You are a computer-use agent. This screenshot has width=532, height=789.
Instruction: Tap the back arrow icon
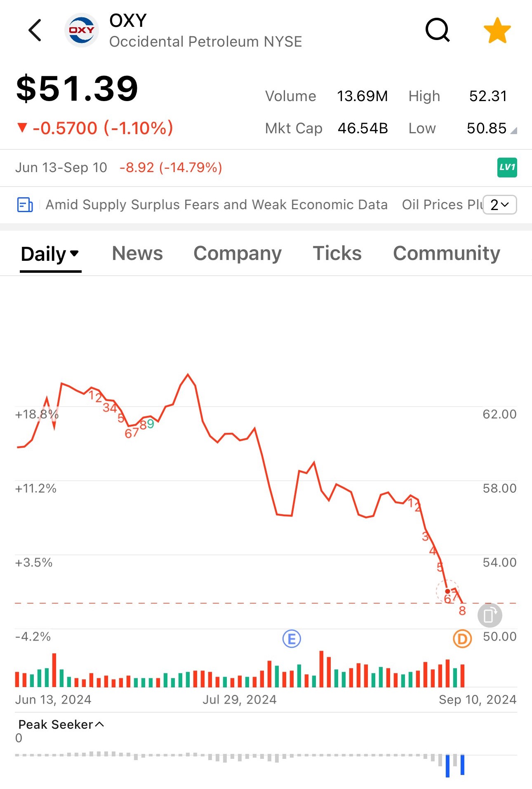pos(35,31)
